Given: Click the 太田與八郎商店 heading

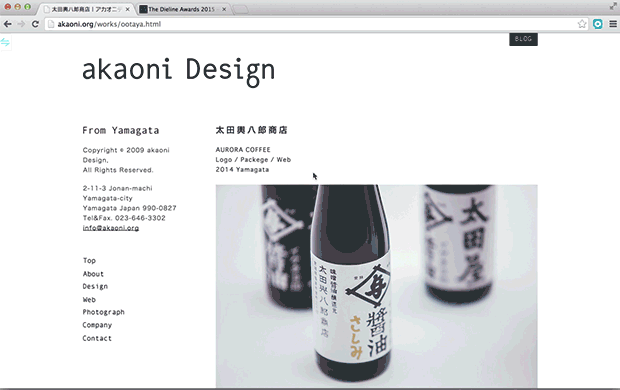Looking at the screenshot, I should tap(251, 130).
